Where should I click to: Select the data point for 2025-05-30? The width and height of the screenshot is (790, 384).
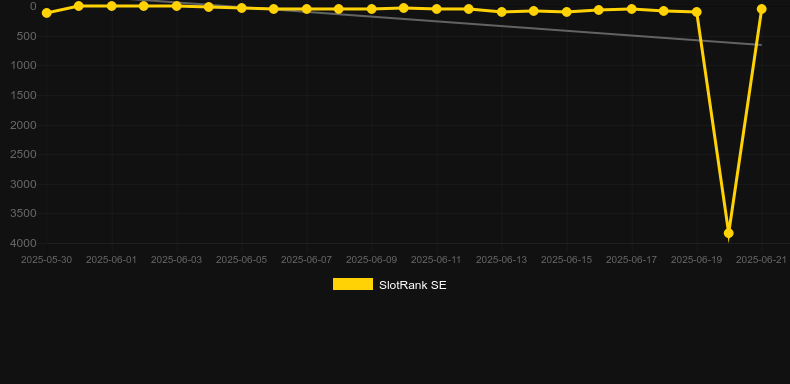[47, 13]
